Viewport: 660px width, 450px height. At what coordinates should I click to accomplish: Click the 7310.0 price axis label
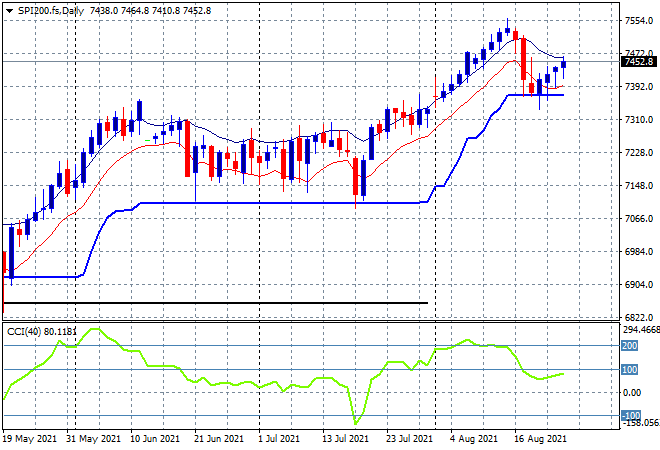point(639,120)
